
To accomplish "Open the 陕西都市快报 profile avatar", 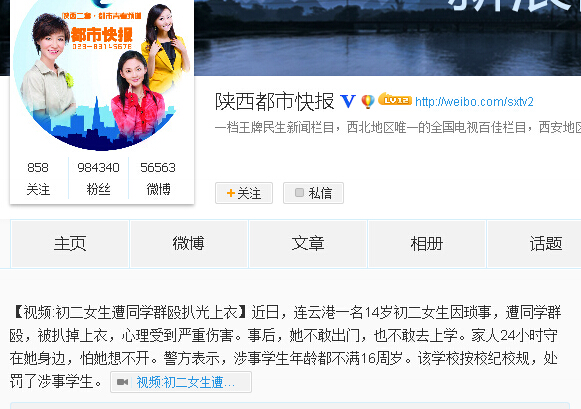I will [x=101, y=74].
